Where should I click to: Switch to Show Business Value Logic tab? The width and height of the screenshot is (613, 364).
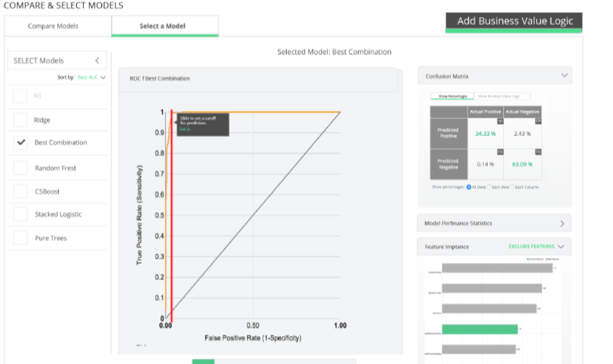pyautogui.click(x=503, y=96)
